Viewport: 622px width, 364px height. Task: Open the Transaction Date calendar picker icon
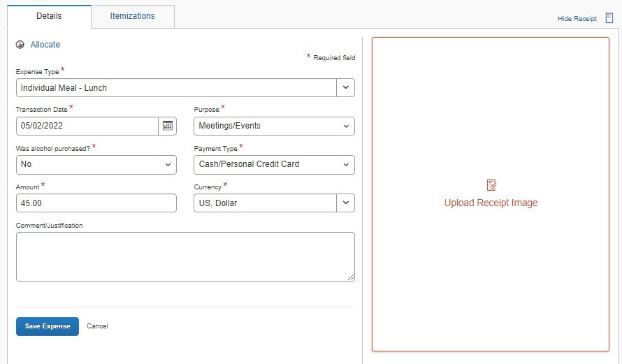168,126
